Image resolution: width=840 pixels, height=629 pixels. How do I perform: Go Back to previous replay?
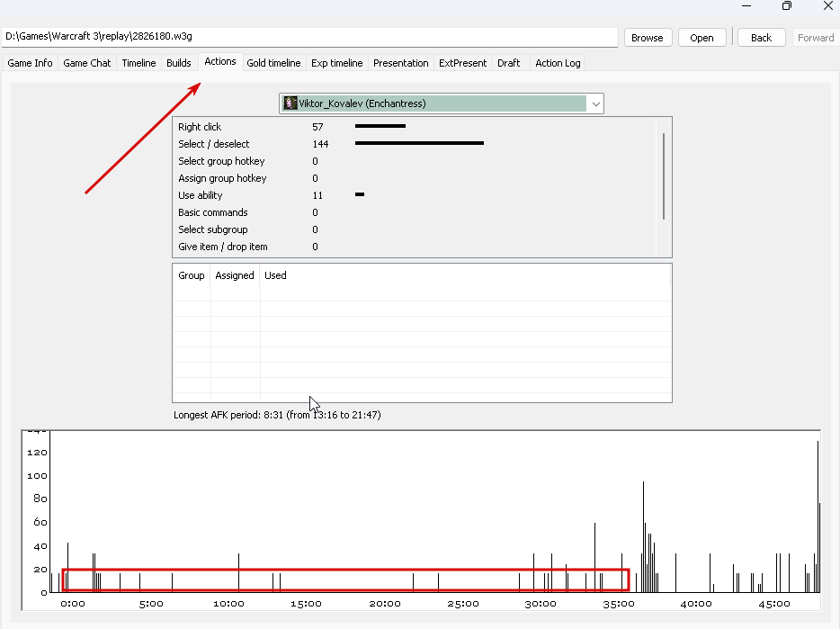[761, 38]
